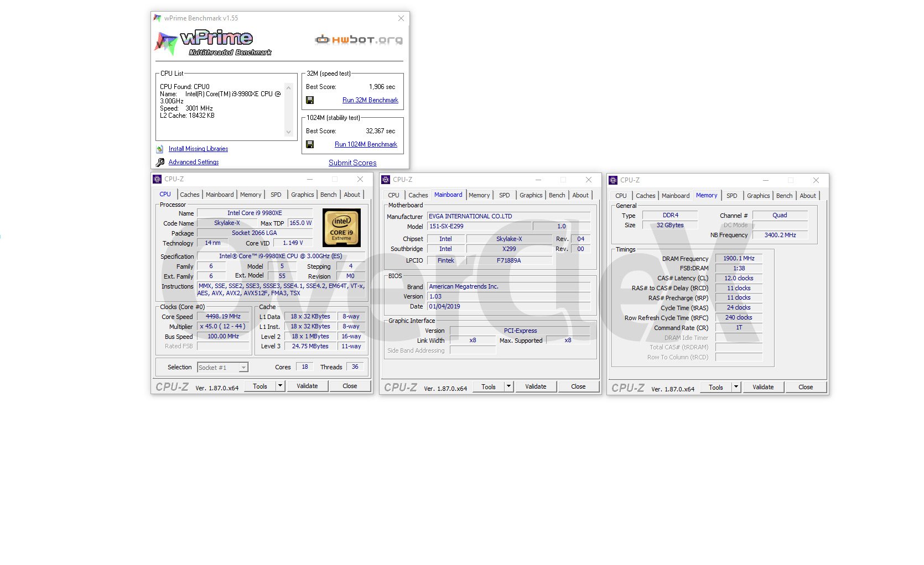Run the 1024M Benchmark
Viewport: 924px width, 565px height.
[x=366, y=144]
